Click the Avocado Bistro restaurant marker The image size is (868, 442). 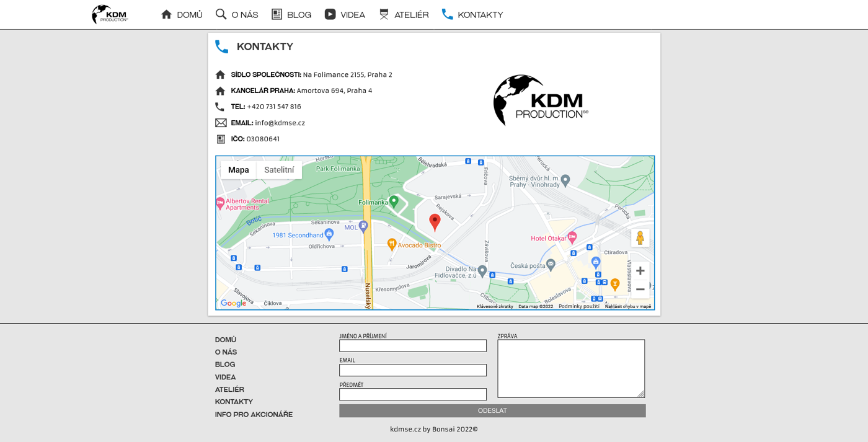[x=392, y=244]
